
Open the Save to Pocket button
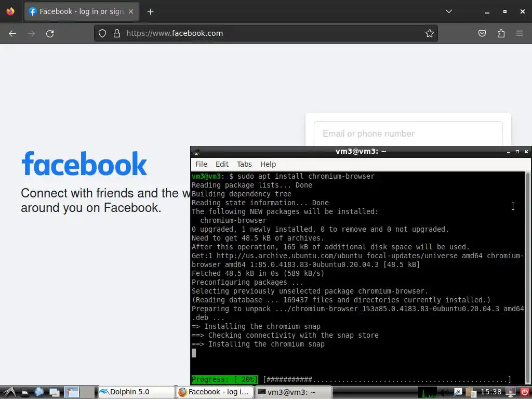(x=482, y=33)
